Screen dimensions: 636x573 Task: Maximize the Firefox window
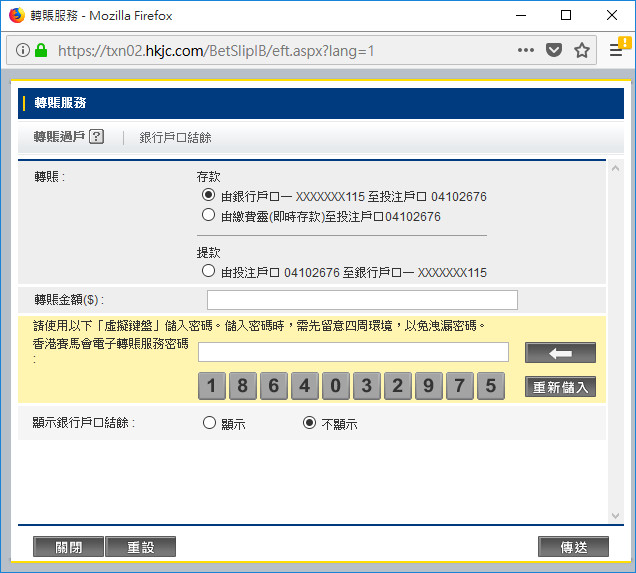click(566, 15)
